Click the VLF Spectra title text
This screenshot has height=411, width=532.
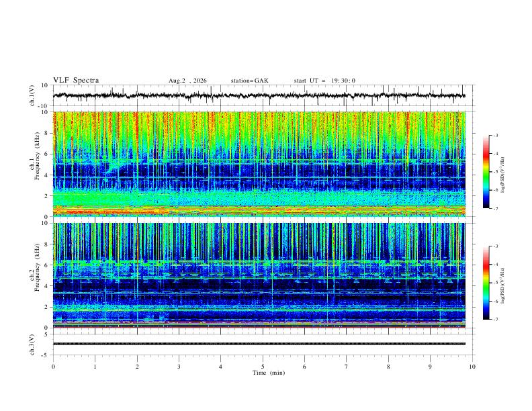pos(76,81)
